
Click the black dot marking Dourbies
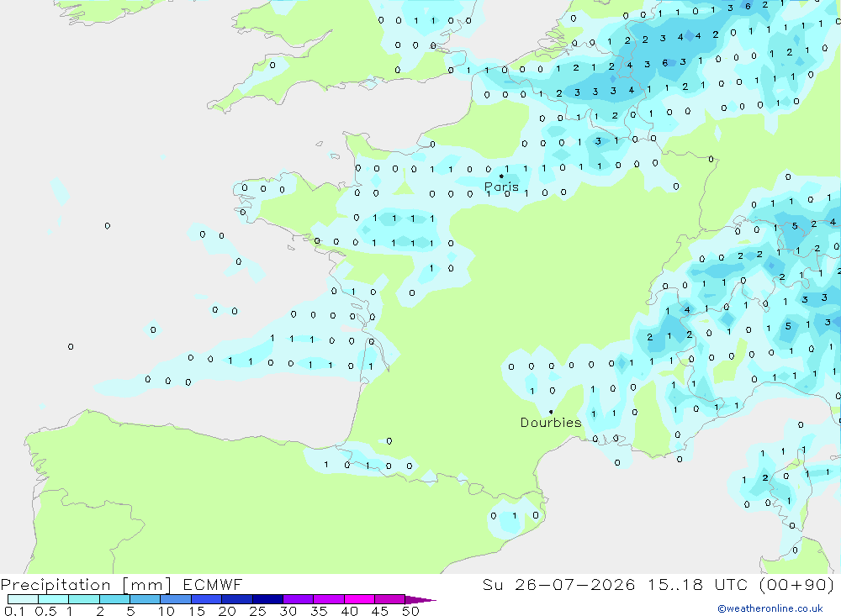click(551, 412)
